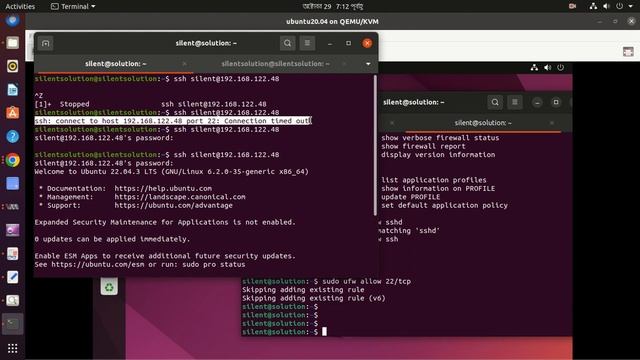This screenshot has width=640, height=360.
Task: Select the guest terminal silent@solution tab
Action: (x=483, y=123)
